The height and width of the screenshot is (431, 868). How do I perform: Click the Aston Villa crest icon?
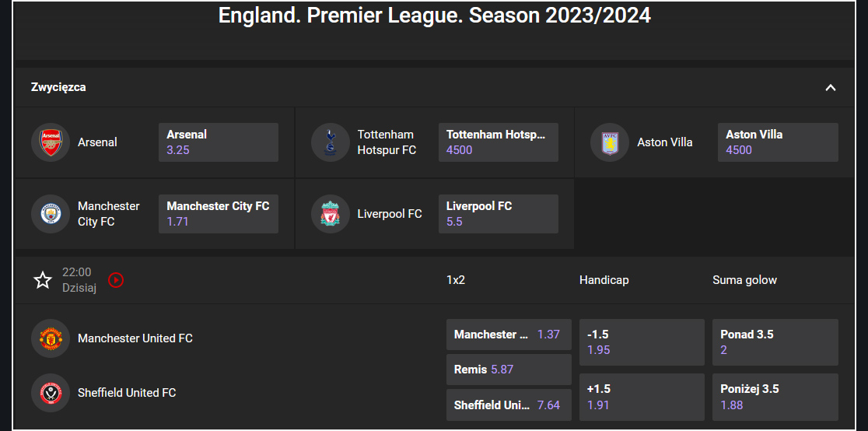pyautogui.click(x=610, y=142)
